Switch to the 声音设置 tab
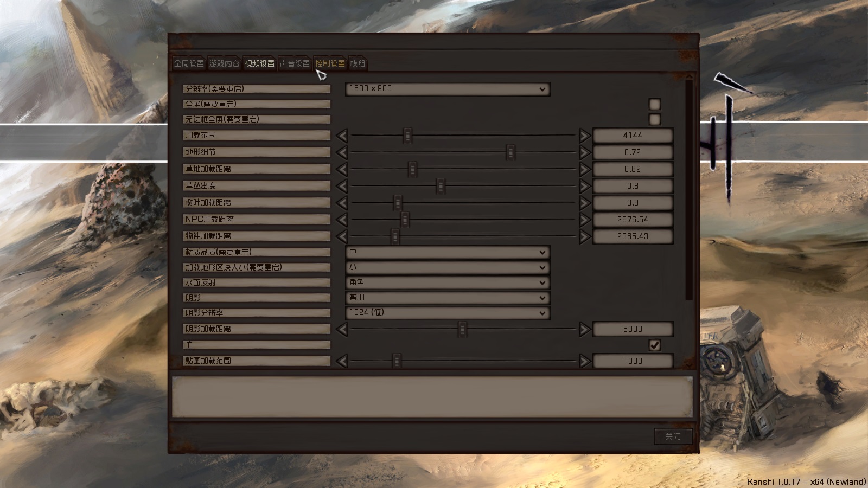The image size is (868, 488). pos(295,63)
